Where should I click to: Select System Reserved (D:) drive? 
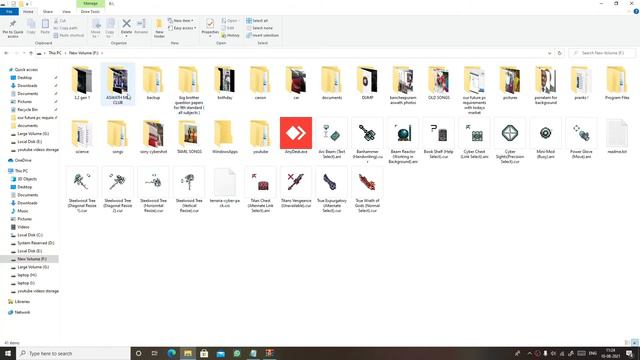click(36, 243)
